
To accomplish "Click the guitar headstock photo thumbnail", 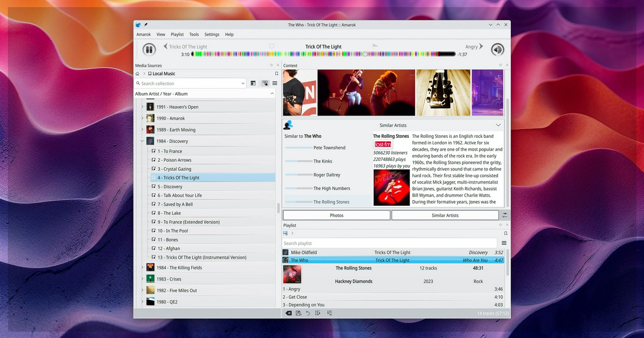I will [x=443, y=93].
